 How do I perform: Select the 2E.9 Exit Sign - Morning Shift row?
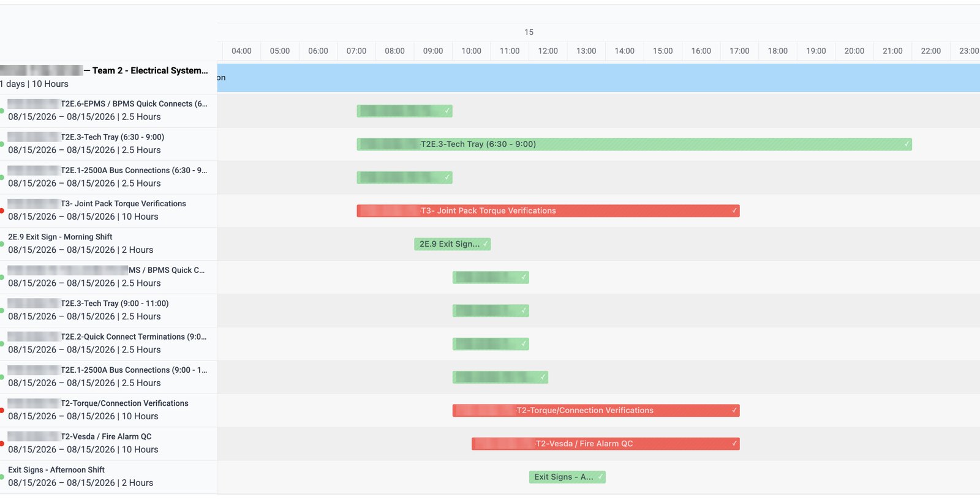[108, 244]
